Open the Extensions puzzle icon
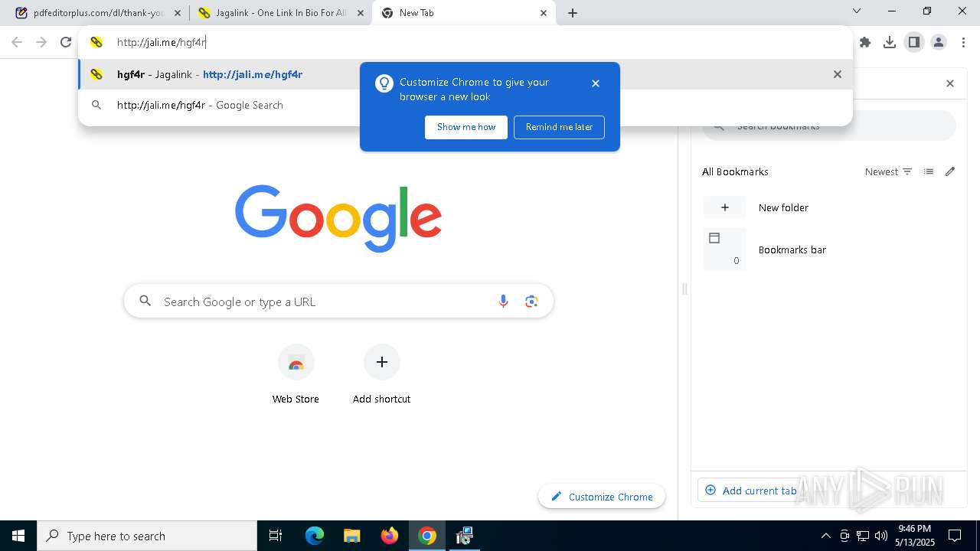This screenshot has height=551, width=980. click(865, 42)
